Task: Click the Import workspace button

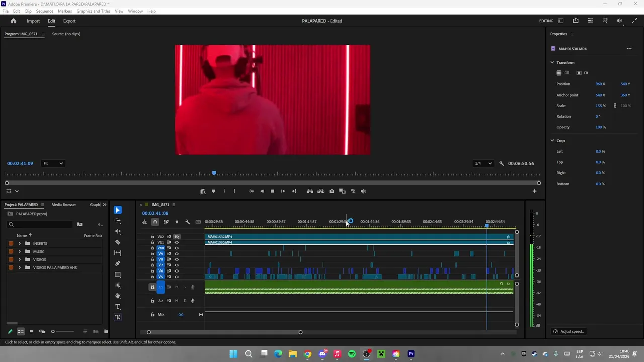Action: click(33, 21)
